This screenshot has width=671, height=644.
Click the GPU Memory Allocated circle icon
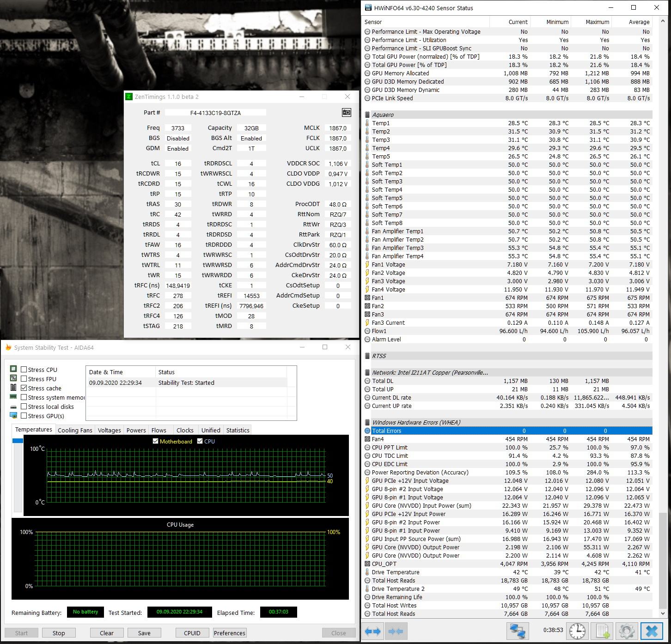(x=367, y=73)
